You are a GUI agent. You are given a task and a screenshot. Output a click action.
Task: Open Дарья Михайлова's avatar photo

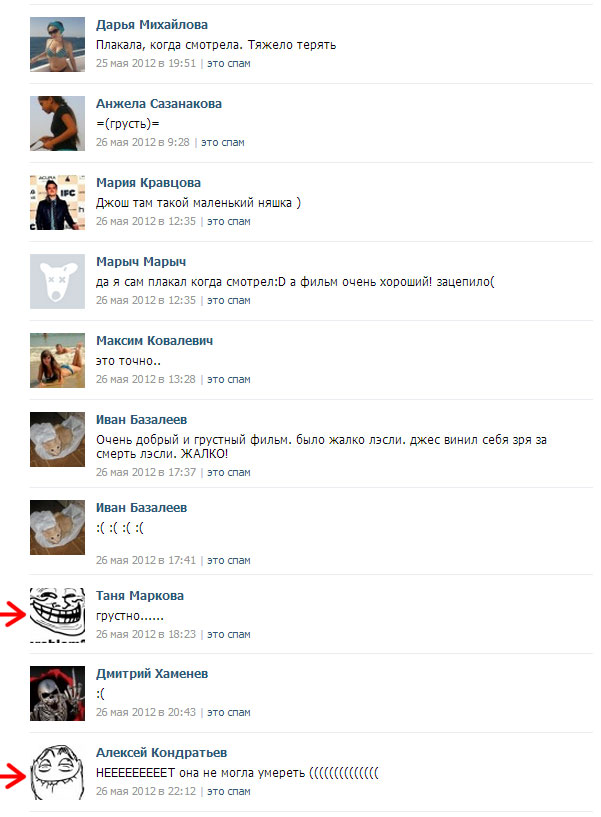57,44
